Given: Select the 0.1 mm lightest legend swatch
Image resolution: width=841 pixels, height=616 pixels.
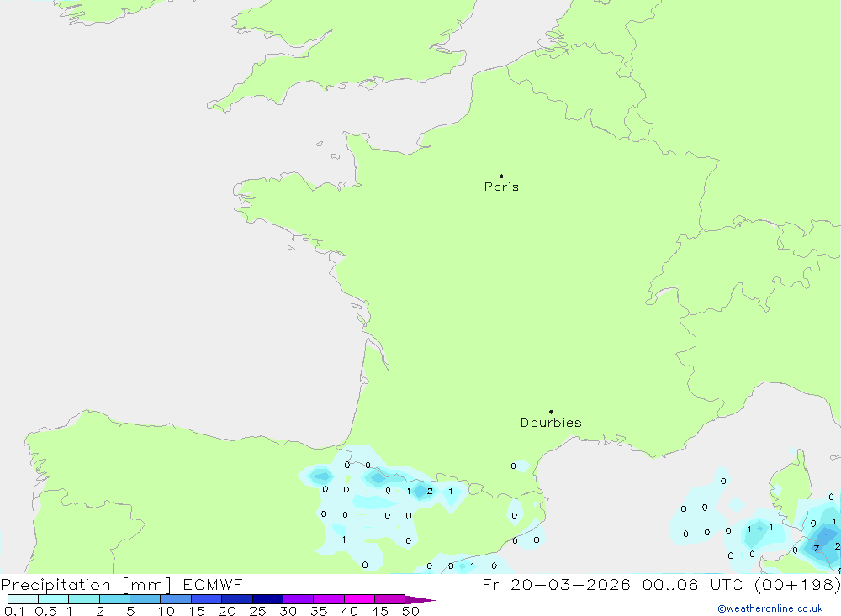Looking at the screenshot, I should point(23,599).
